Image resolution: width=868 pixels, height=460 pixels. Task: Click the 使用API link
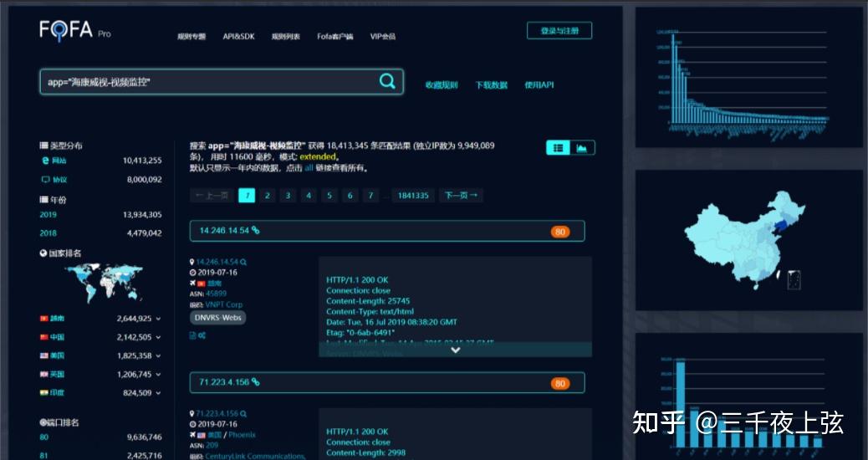[x=539, y=84]
